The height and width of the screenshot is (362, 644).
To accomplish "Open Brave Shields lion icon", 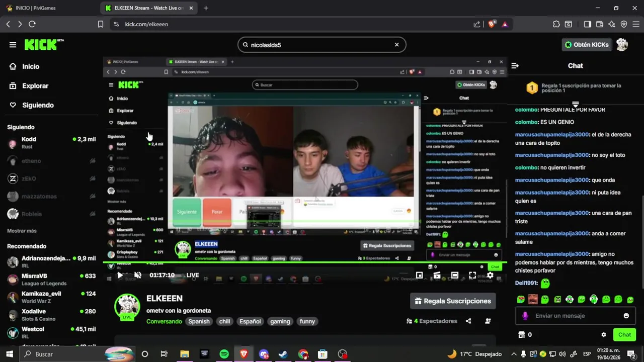I will (492, 24).
